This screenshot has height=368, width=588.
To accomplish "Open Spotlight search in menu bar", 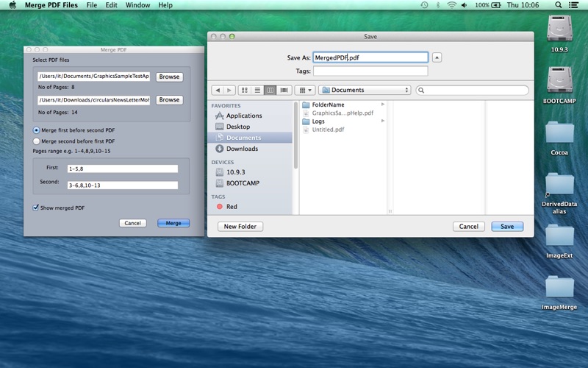I will point(558,5).
